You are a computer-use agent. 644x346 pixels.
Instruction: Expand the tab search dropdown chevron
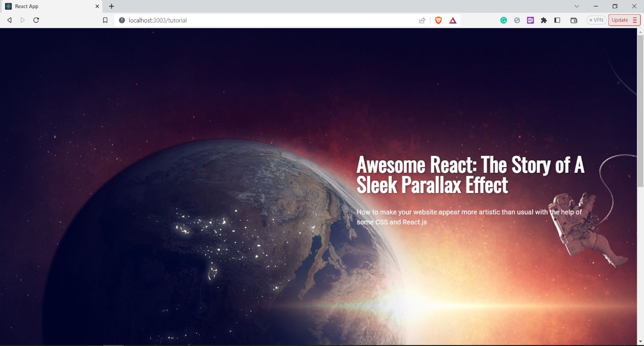[x=577, y=6]
